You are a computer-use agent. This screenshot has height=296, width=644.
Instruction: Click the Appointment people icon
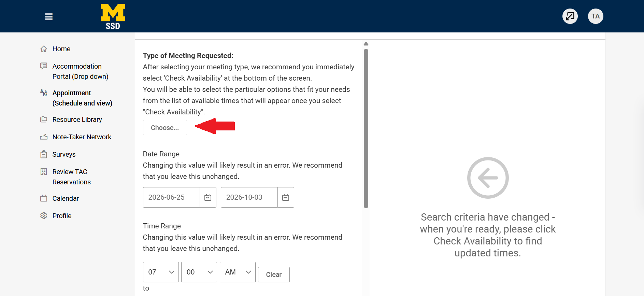pyautogui.click(x=44, y=93)
